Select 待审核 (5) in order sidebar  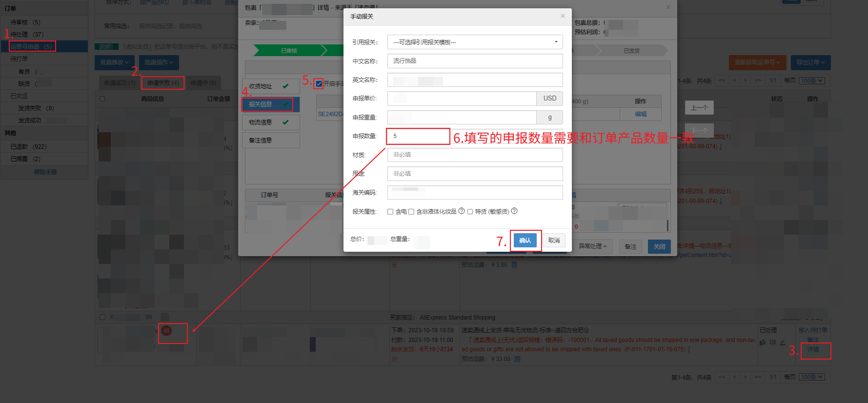point(44,22)
